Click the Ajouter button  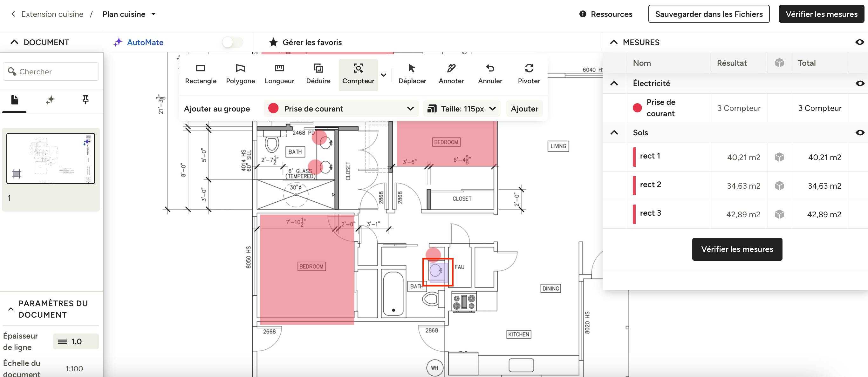pos(524,109)
